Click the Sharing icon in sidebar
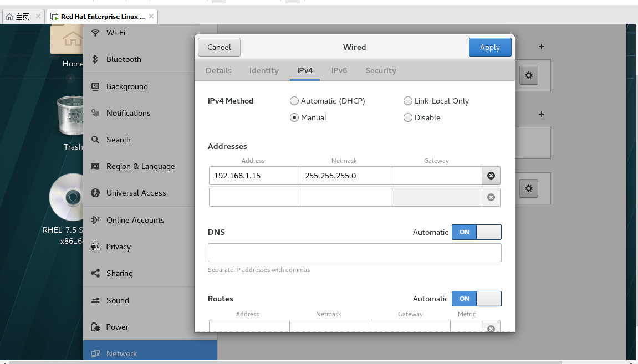638x364 pixels. pos(95,273)
